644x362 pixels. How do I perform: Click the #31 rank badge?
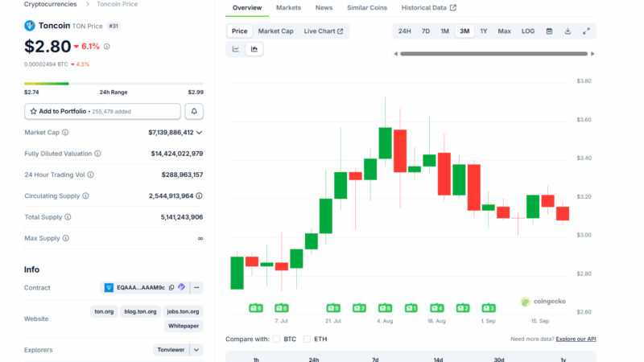[x=114, y=26]
